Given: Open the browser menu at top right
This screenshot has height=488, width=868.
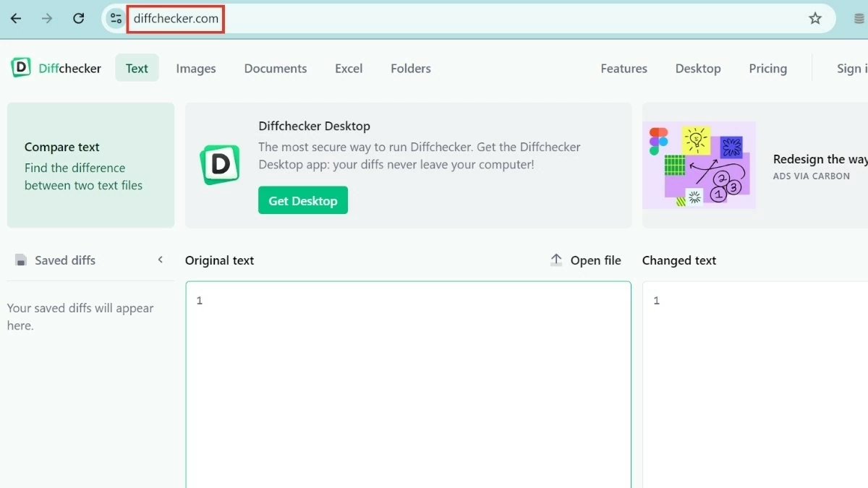Looking at the screenshot, I should (x=859, y=18).
